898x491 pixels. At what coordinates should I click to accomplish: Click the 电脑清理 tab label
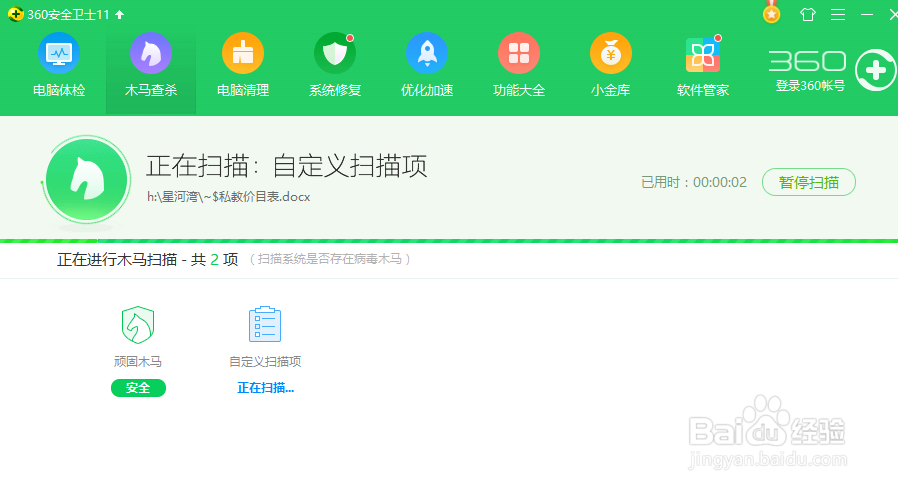point(243,91)
